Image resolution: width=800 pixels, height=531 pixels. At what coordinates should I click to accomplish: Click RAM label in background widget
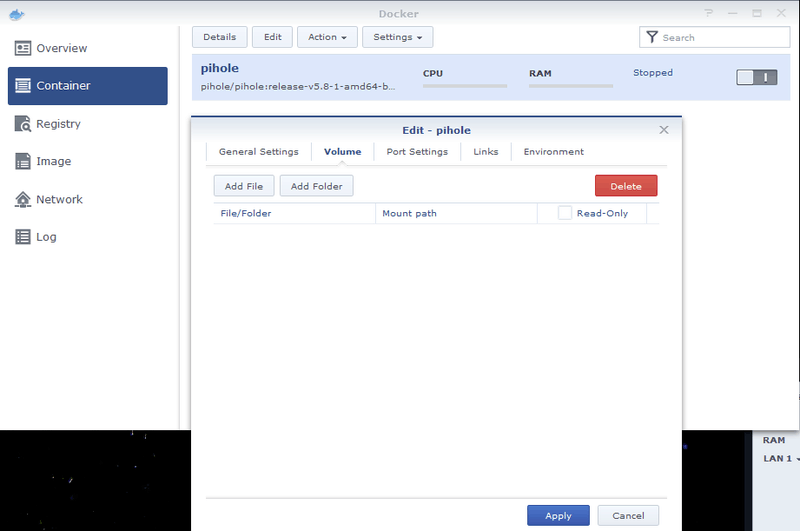(774, 440)
